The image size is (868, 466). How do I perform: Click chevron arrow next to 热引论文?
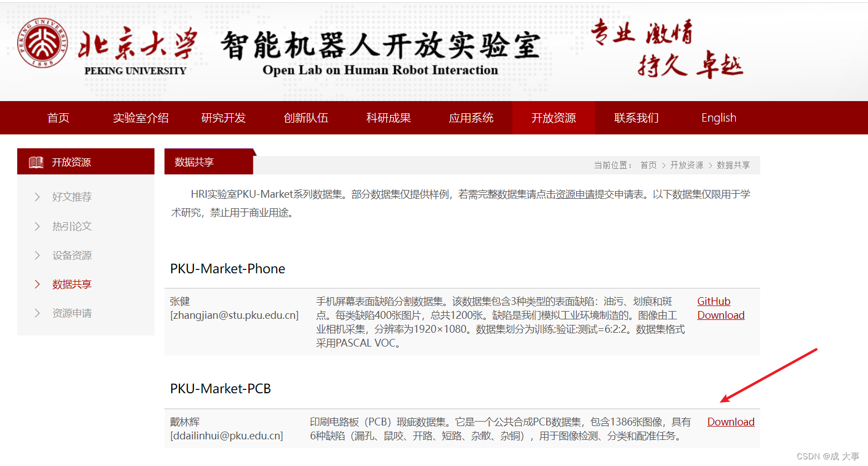point(37,226)
